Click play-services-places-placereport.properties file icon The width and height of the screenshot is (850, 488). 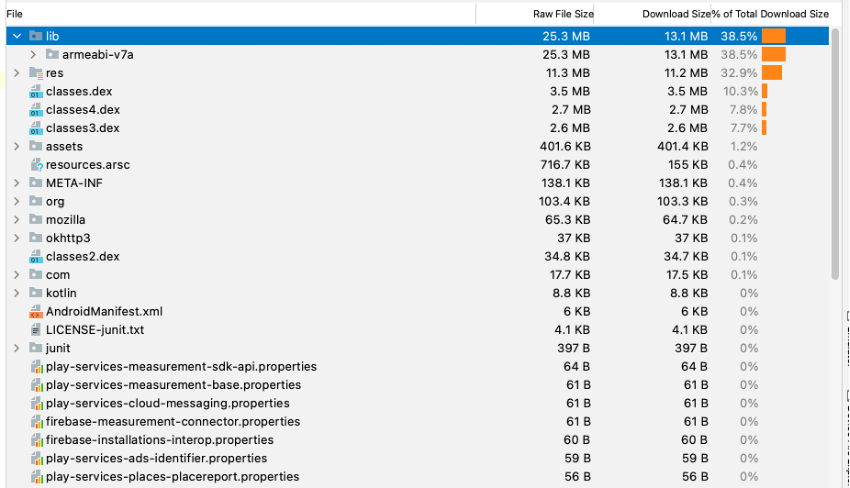pos(36,477)
